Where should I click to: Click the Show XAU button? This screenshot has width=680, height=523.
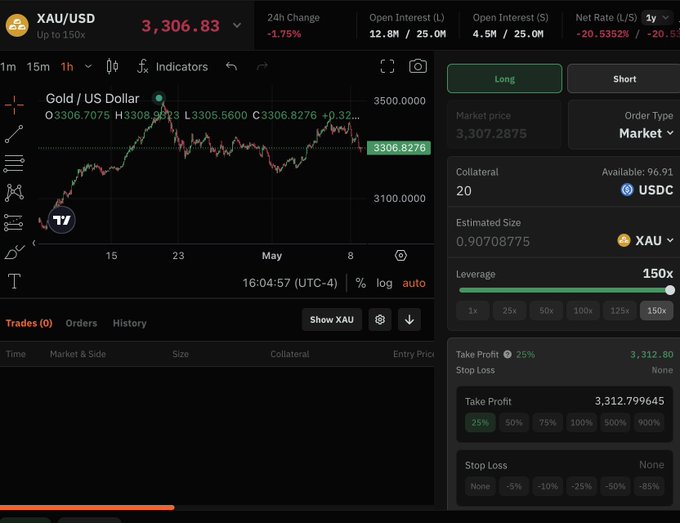pyautogui.click(x=331, y=320)
